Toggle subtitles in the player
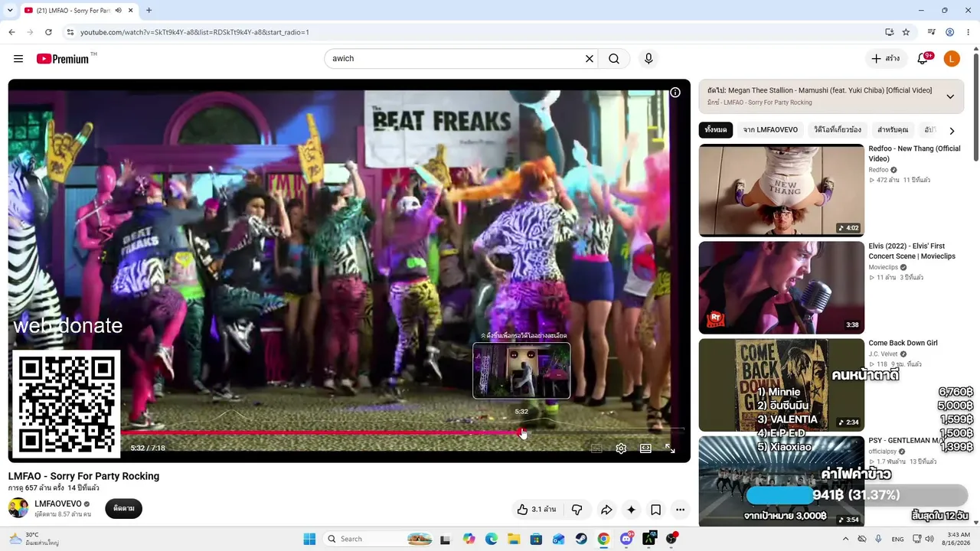 596,448
